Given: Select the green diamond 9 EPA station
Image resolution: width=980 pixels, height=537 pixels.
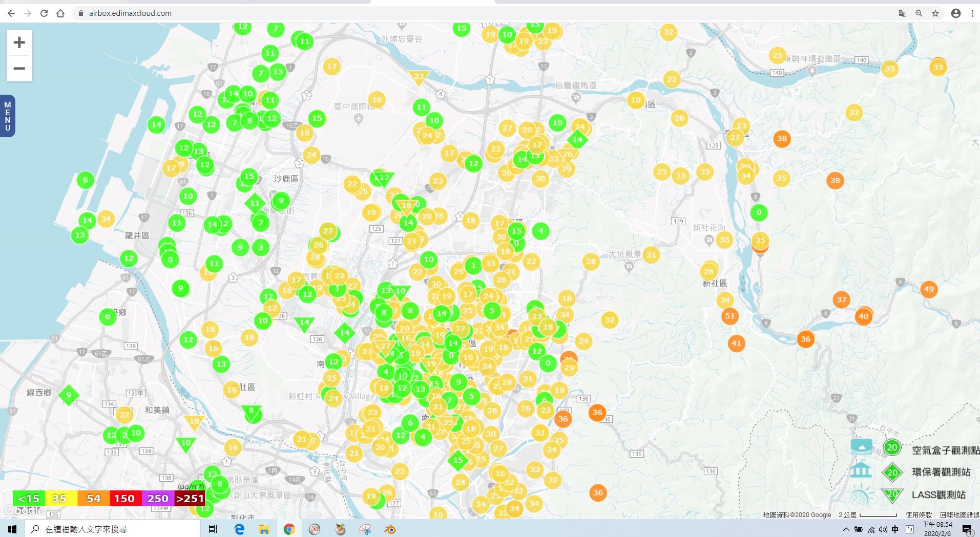Looking at the screenshot, I should pyautogui.click(x=69, y=395).
